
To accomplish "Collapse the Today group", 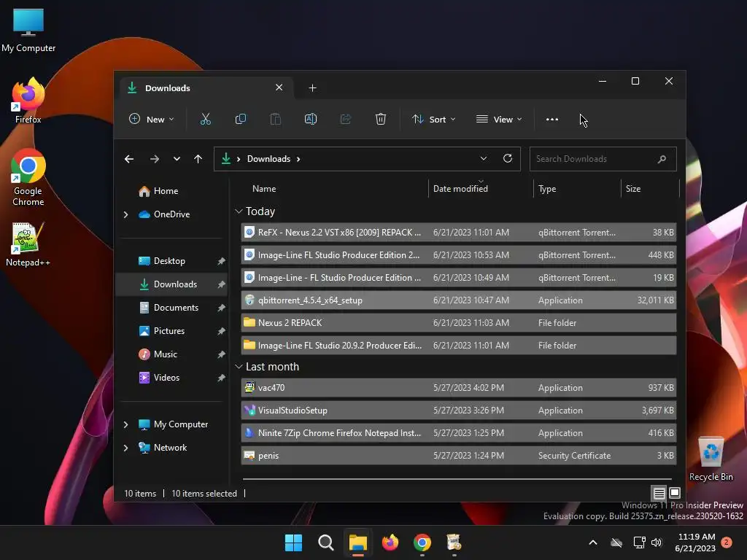I will (239, 211).
